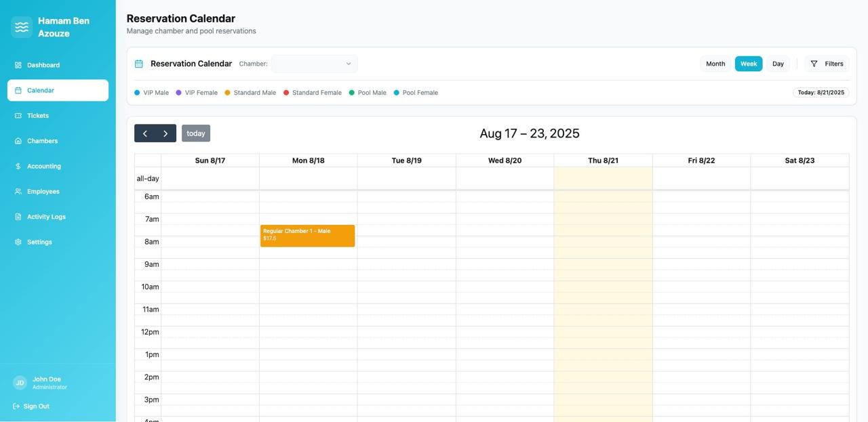Click the Standard Female red legend dot
This screenshot has height=422, width=868.
point(286,93)
